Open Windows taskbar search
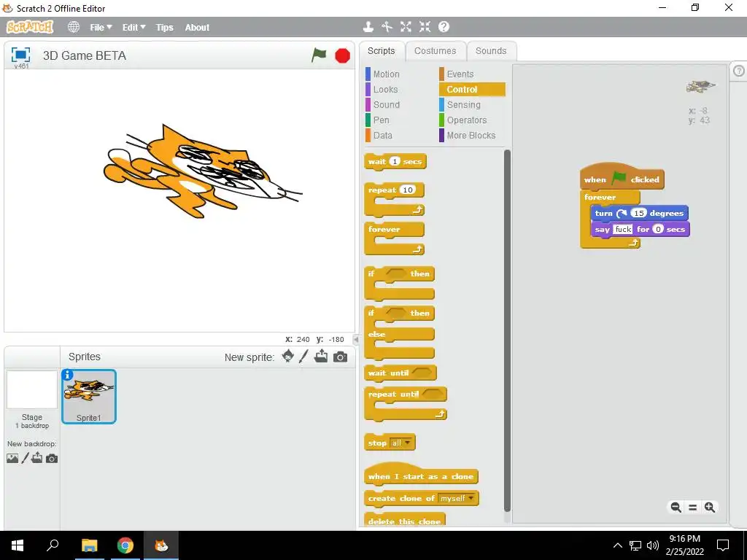This screenshot has height=560, width=747. tap(53, 545)
